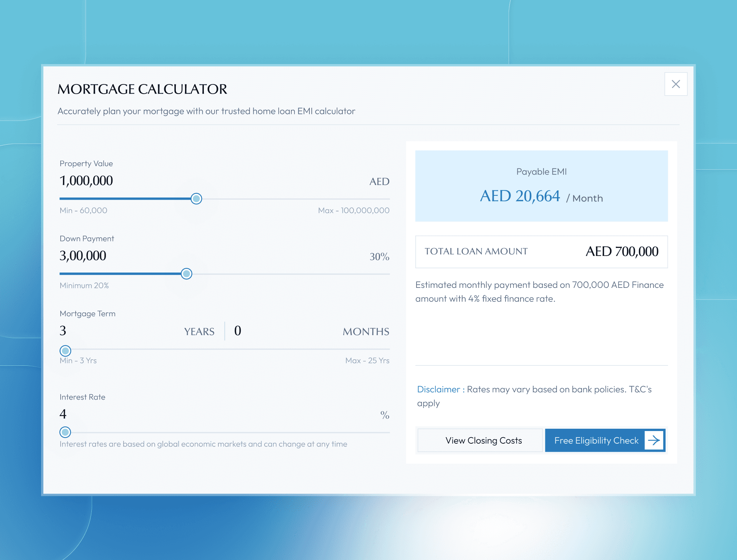Click the mortgage term months value 0
This screenshot has height=560, width=737.
[238, 331]
